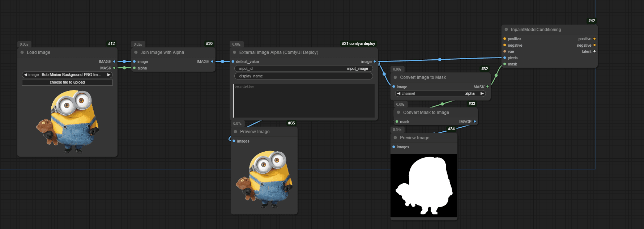Select previous image with left arrow in Load Image
This screenshot has height=229, width=644.
point(25,75)
